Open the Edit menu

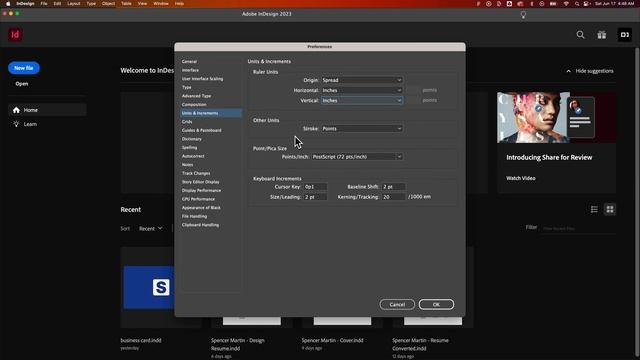[57, 4]
